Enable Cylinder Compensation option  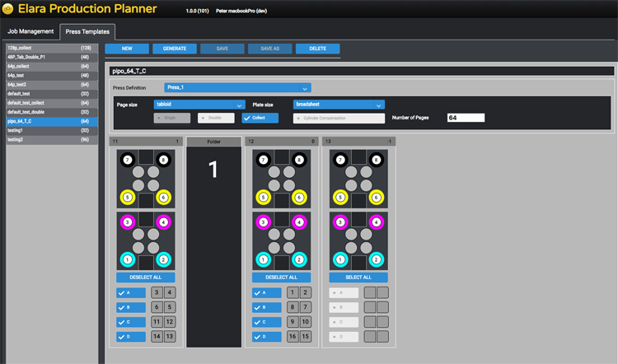pyautogui.click(x=339, y=119)
